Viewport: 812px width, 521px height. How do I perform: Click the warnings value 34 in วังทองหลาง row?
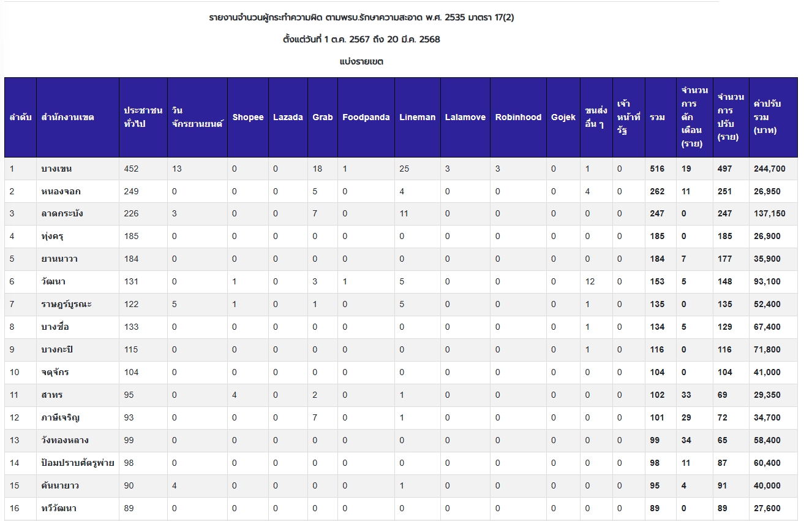(686, 440)
